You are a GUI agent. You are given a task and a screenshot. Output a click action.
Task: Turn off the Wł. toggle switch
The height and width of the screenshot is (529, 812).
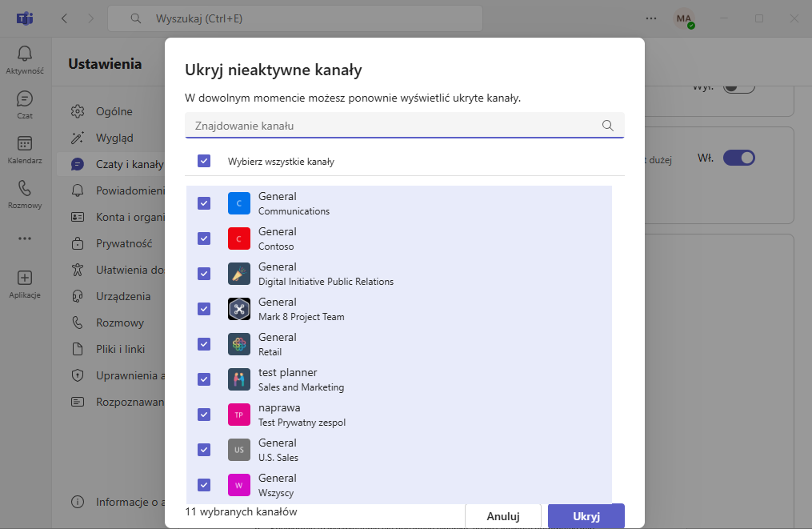[x=739, y=158]
